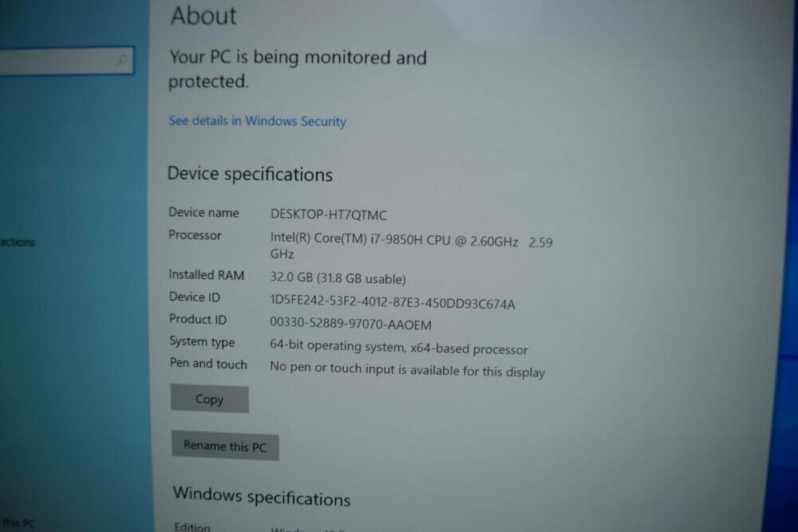Focus the Settings search input field

pos(67,61)
